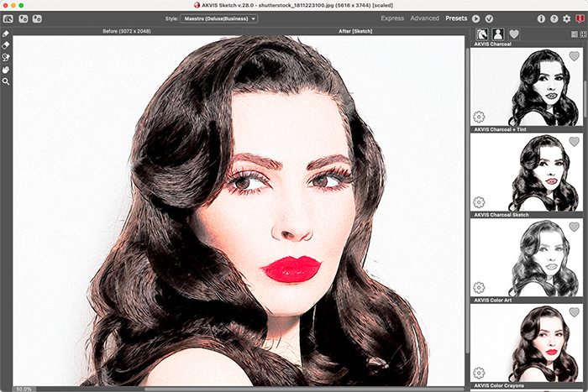Switch presets panel to grid view
The height and width of the screenshot is (392, 588).
point(583,34)
